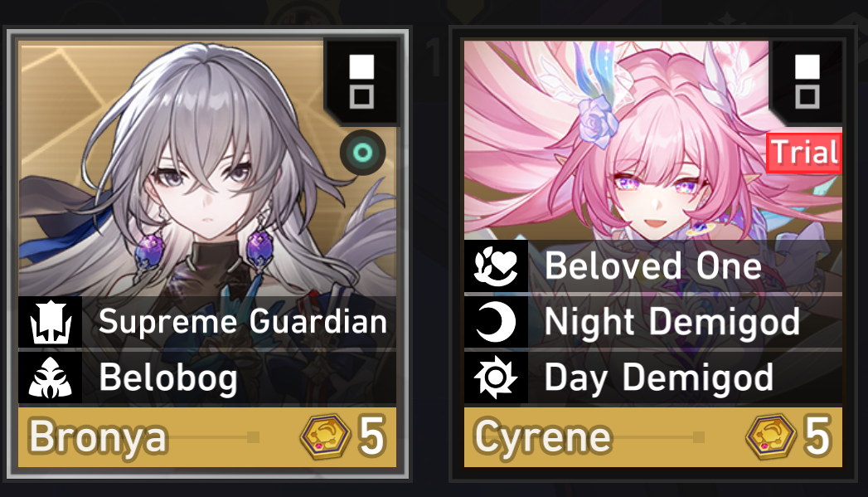
Task: Click the Supreme Guardian crown icon
Action: pyautogui.click(x=51, y=322)
